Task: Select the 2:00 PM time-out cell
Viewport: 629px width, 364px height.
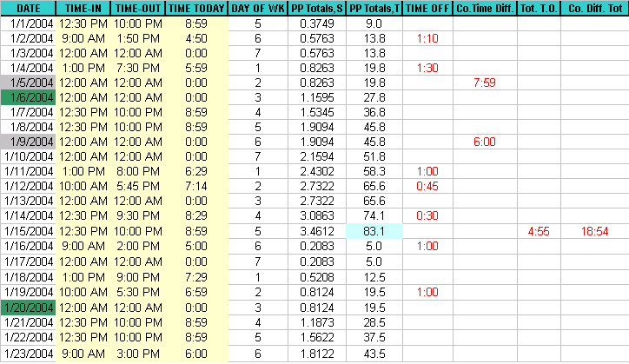Action: (138, 246)
